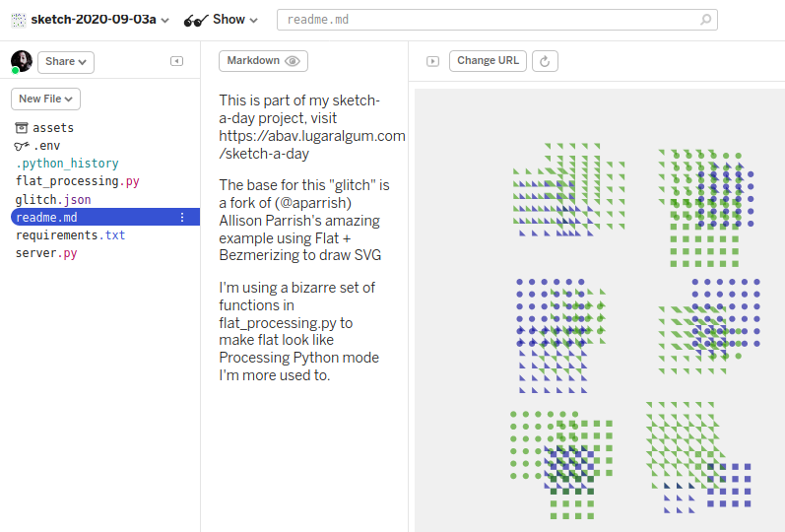Open glitch.json file
This screenshot has height=532, width=785.
[x=53, y=200]
